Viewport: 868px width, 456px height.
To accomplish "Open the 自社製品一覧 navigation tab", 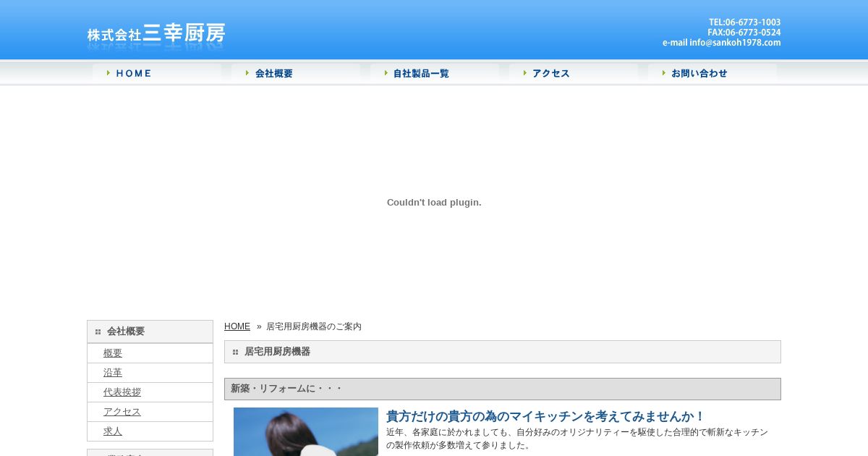I will [x=435, y=73].
